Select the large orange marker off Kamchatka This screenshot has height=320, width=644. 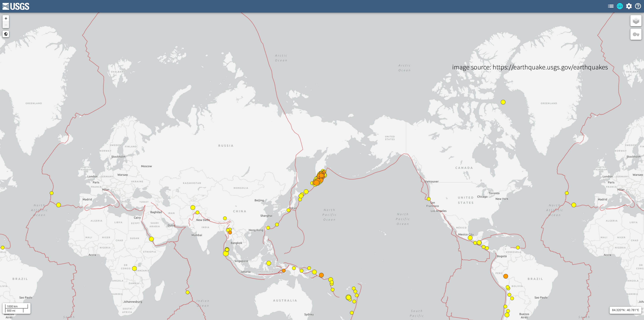click(316, 183)
